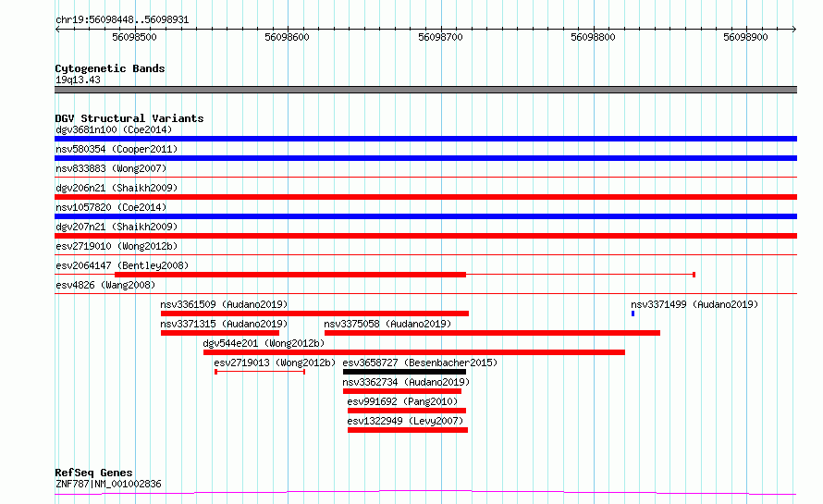Select the red bar under nsv3362734

coord(402,391)
